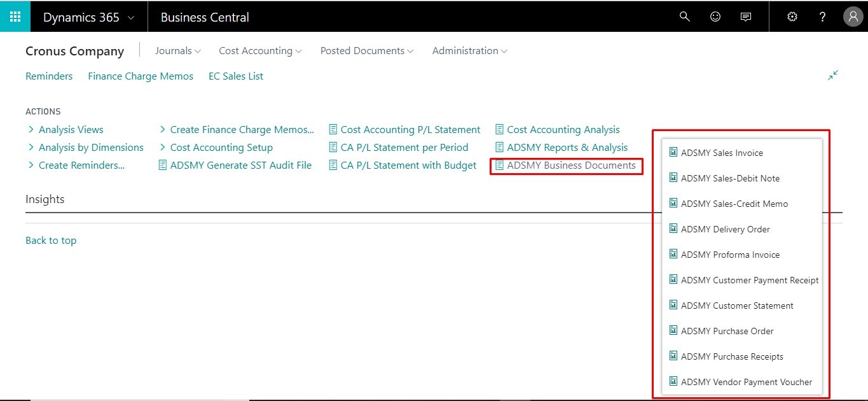Click the collapse arrows icon
Image resolution: width=868 pixels, height=401 pixels.
pos(833,75)
